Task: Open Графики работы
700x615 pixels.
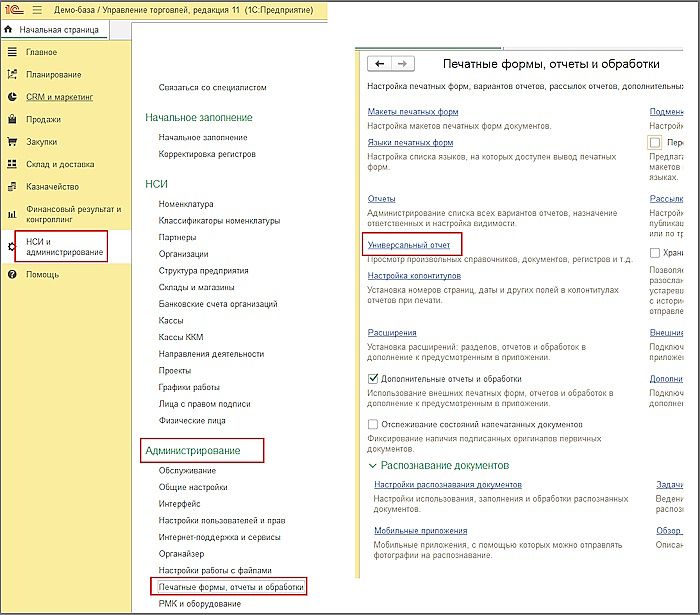Action: click(189, 387)
